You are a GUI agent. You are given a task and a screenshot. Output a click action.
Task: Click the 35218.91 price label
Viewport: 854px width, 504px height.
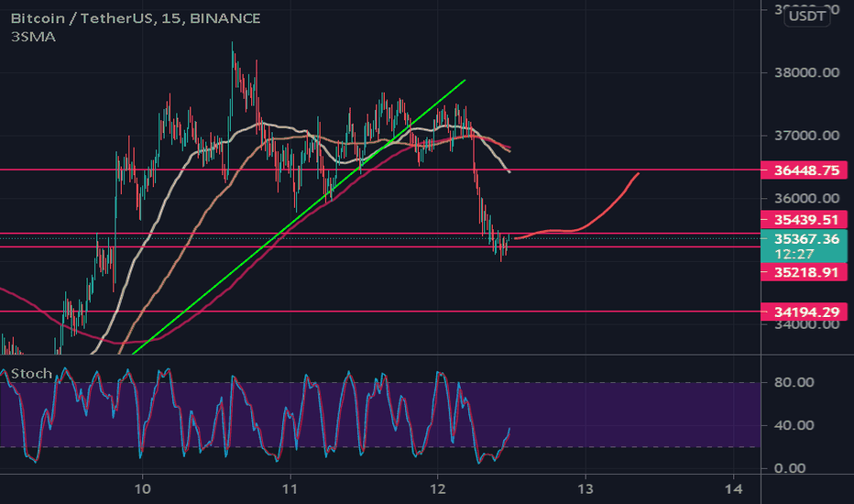coord(804,272)
